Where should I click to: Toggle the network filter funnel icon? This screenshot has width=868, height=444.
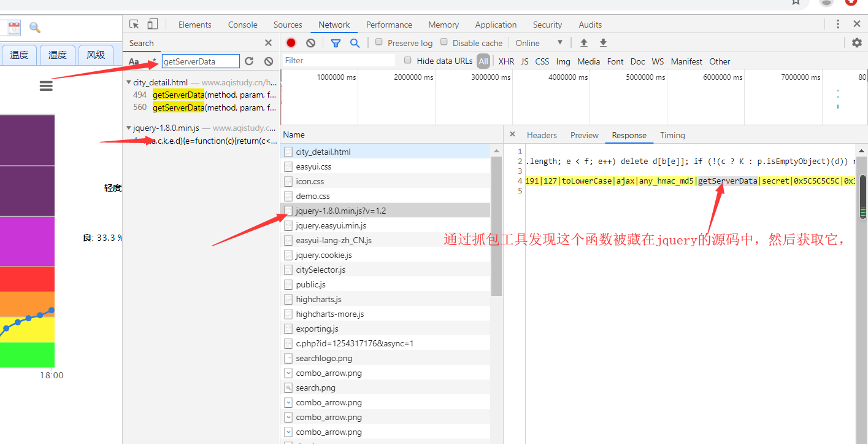(x=336, y=43)
